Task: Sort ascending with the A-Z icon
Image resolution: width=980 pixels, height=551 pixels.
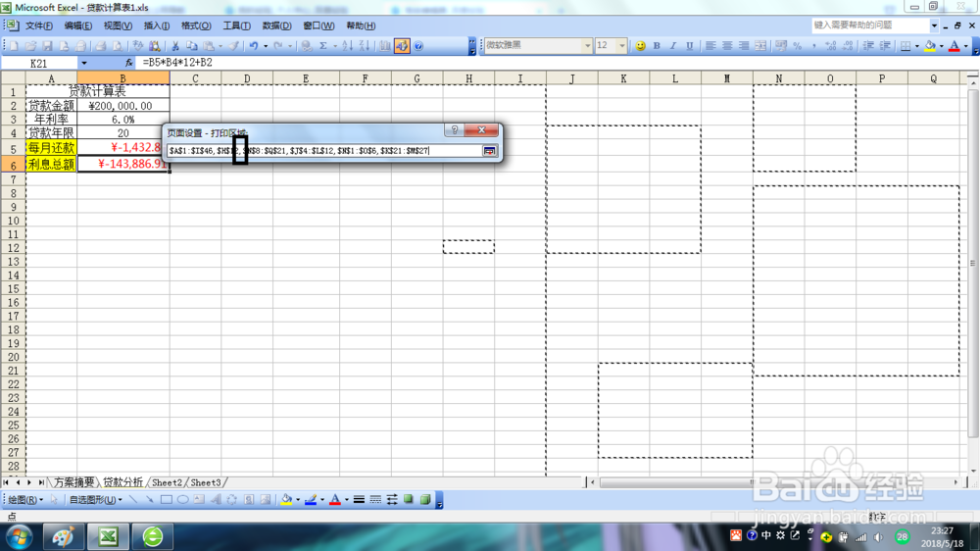Action: [348, 46]
